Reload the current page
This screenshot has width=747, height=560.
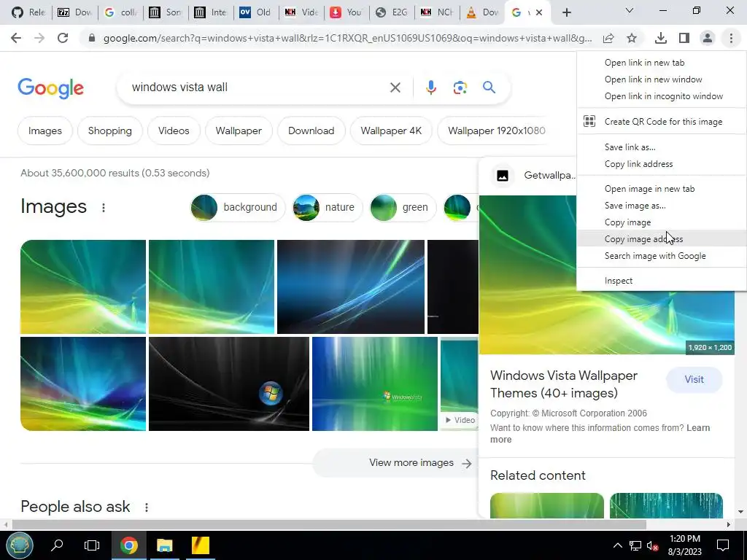(x=63, y=38)
